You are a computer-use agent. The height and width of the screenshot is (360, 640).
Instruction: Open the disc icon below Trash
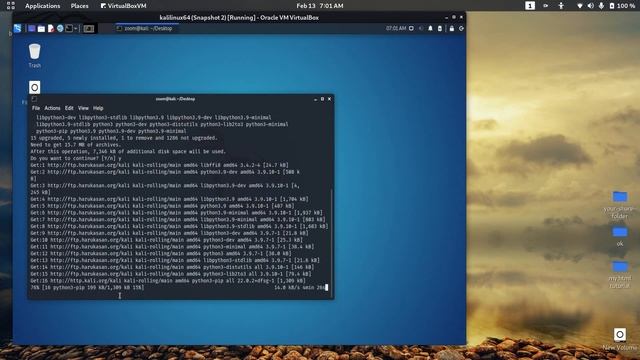pos(35,87)
